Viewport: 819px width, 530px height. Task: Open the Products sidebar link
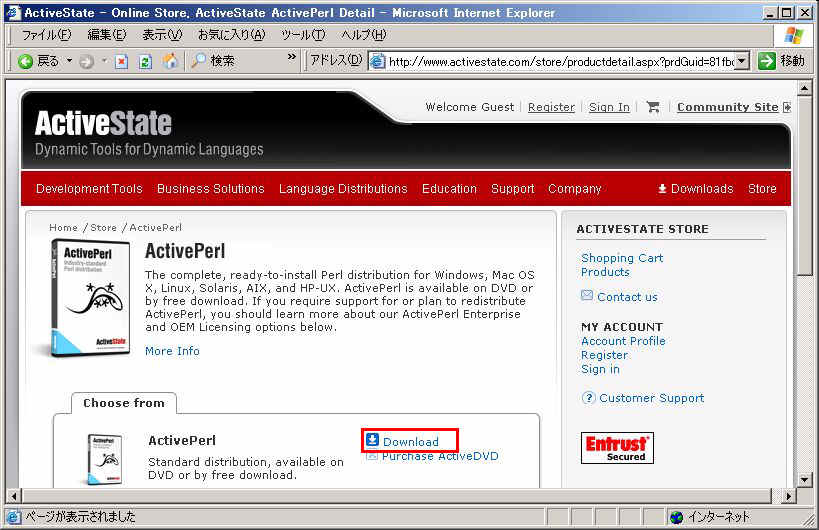[x=605, y=272]
